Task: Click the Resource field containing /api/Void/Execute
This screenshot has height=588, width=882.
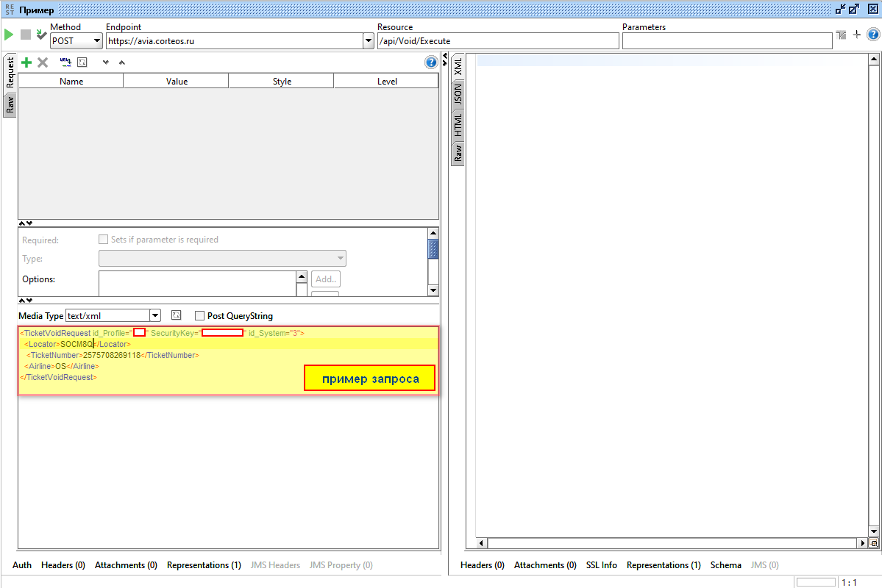Action: [x=497, y=41]
